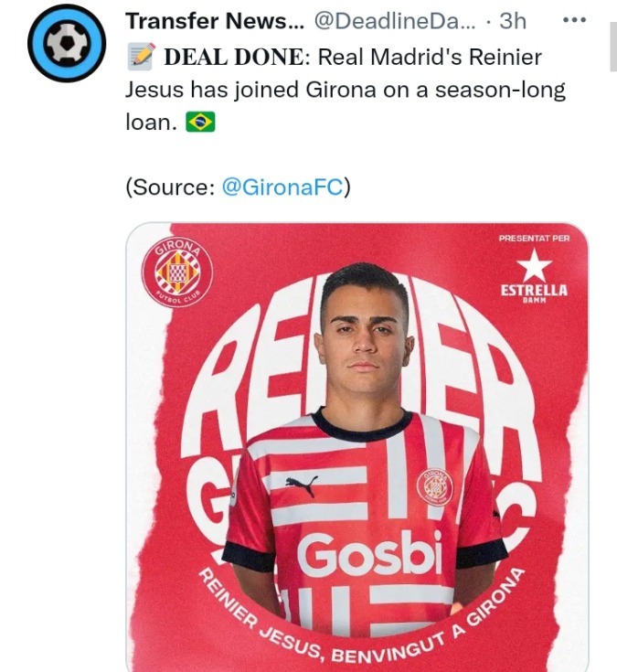The image size is (617, 672).
Task: Open the three-dot more options menu
Action: point(574,20)
